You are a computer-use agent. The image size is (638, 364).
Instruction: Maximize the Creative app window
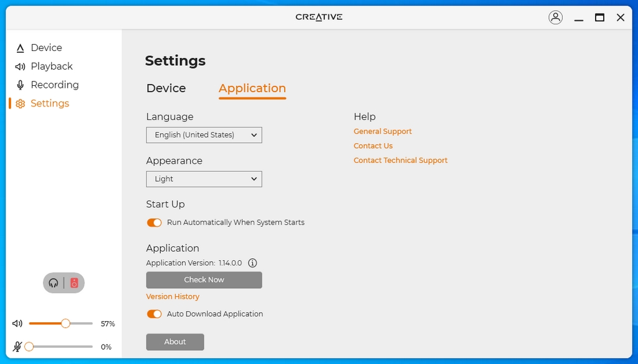(599, 17)
